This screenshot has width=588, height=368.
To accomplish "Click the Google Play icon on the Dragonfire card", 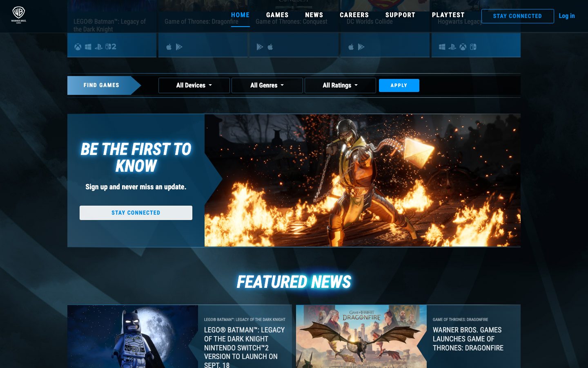I will pos(179,47).
